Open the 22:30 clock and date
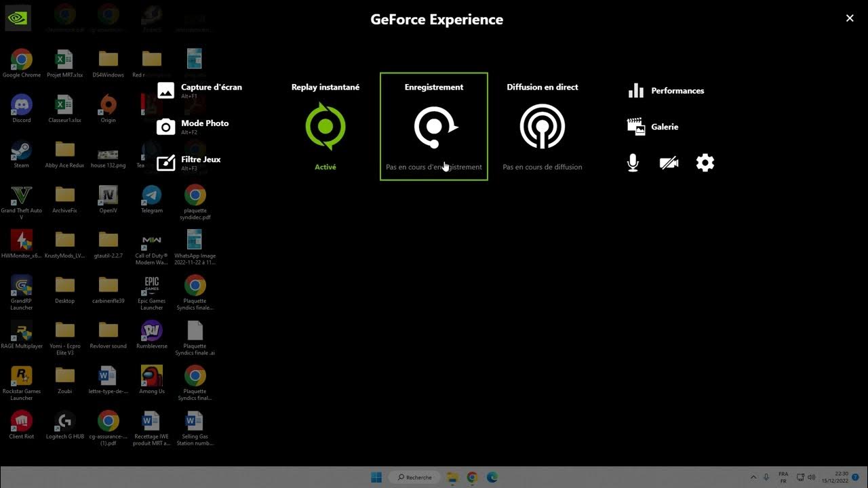Screen dimensions: 868x488 point(835,477)
